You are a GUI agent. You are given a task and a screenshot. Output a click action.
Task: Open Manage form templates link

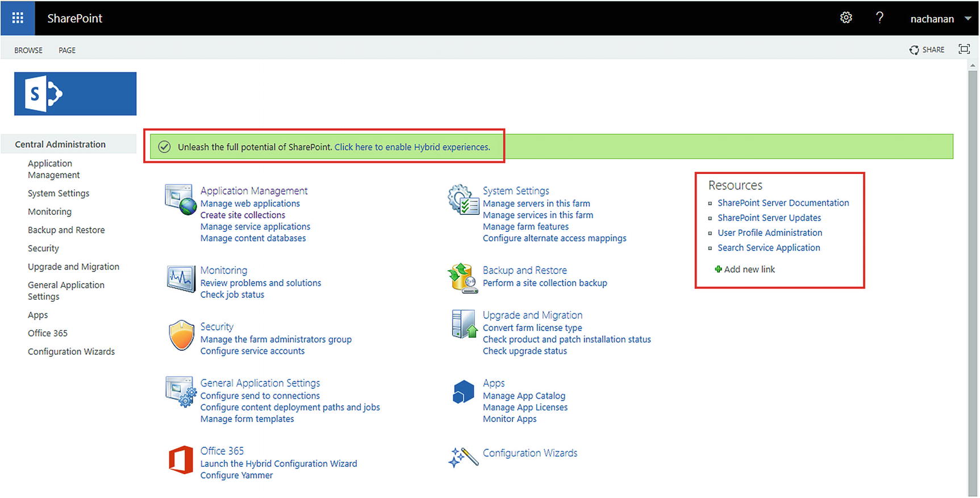point(247,419)
